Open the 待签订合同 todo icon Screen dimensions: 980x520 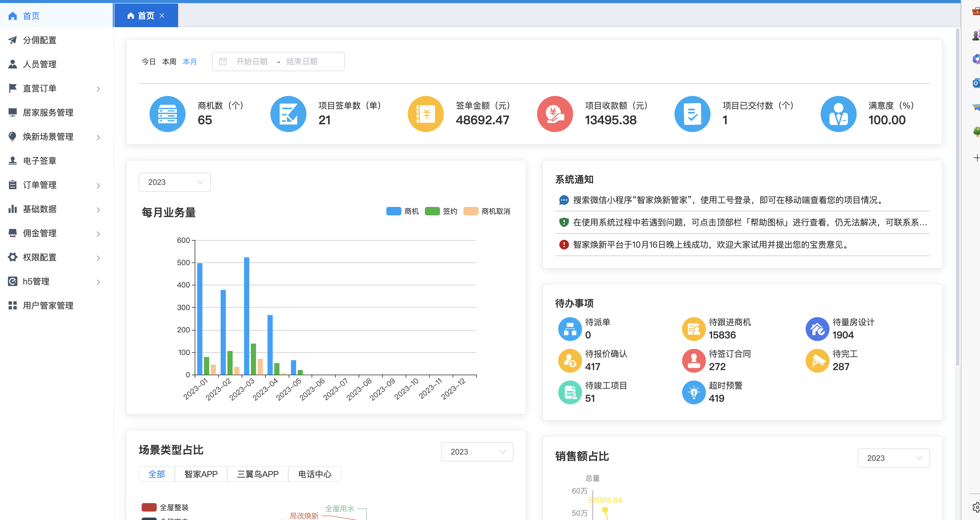(693, 360)
